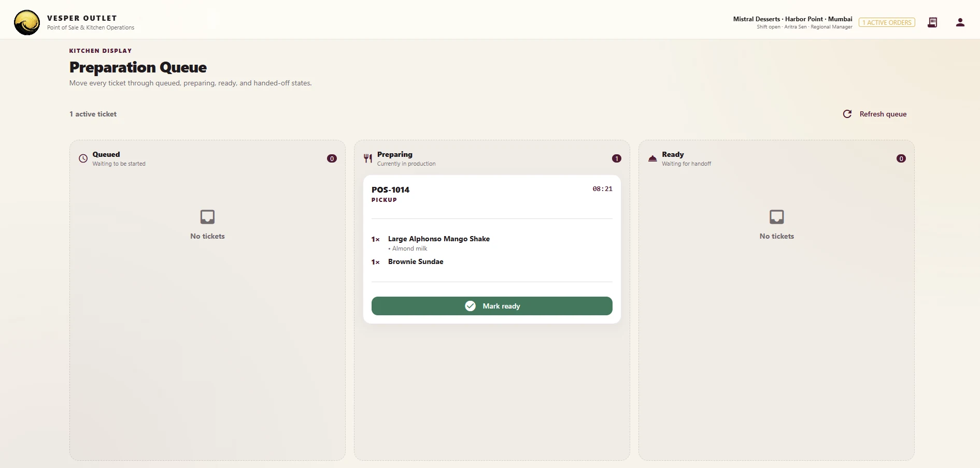
Task: Click the queue description sentence under heading
Action: coord(191,83)
